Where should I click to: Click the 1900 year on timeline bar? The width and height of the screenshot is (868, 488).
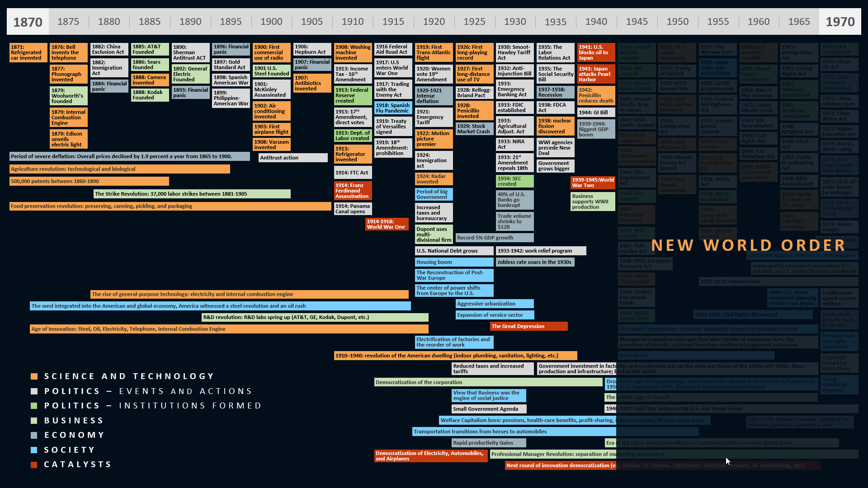[271, 22]
